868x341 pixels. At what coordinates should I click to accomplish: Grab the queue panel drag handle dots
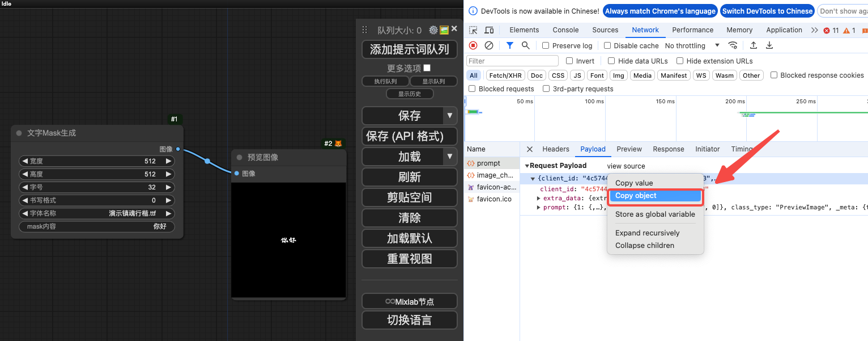[365, 31]
